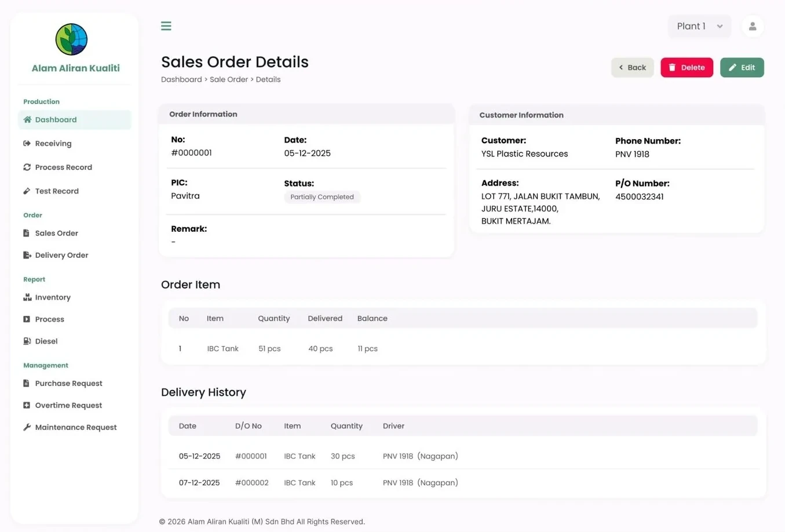
Task: Click D/O number #000001 in Delivery History
Action: point(251,456)
